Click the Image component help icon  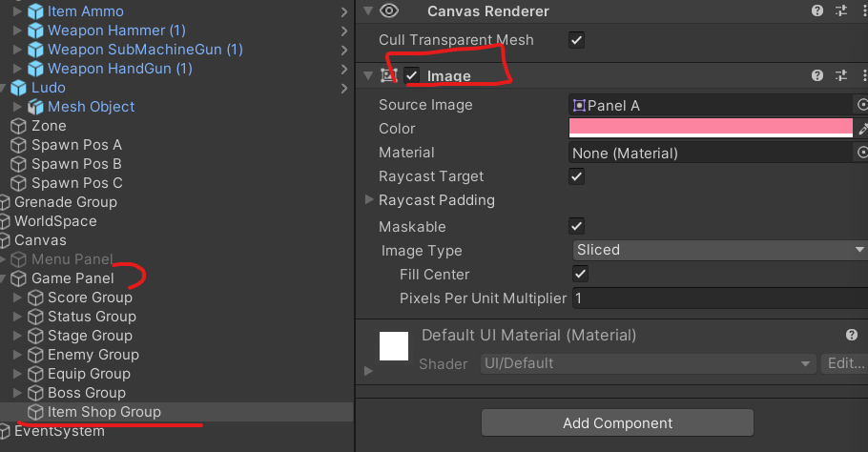click(x=817, y=75)
